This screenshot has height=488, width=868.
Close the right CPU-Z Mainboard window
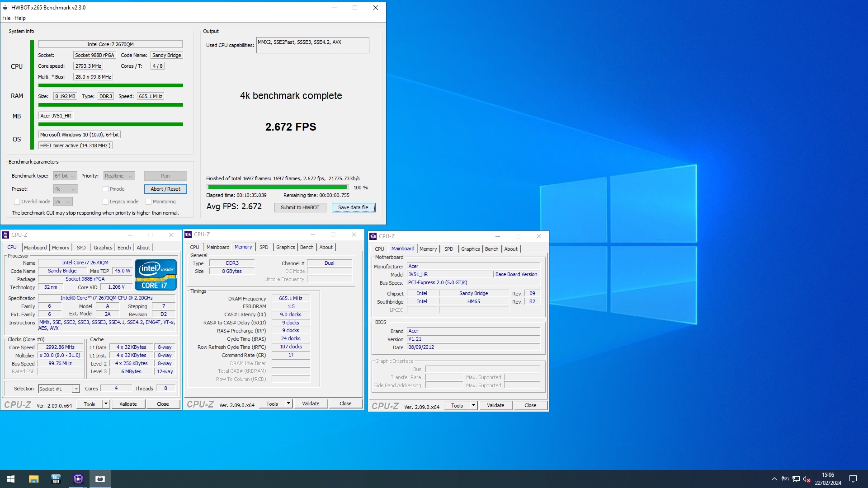[x=539, y=236]
